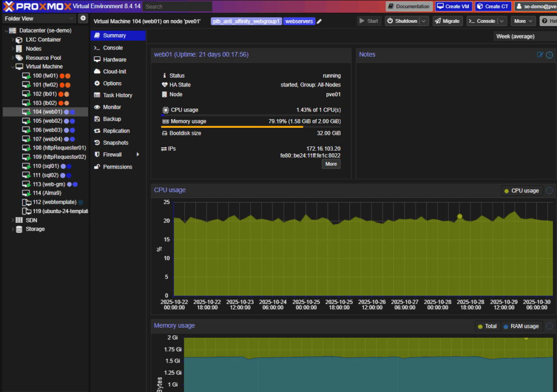Open the Monitor section for web01
Screen dimensions: 557x392
click(x=113, y=107)
